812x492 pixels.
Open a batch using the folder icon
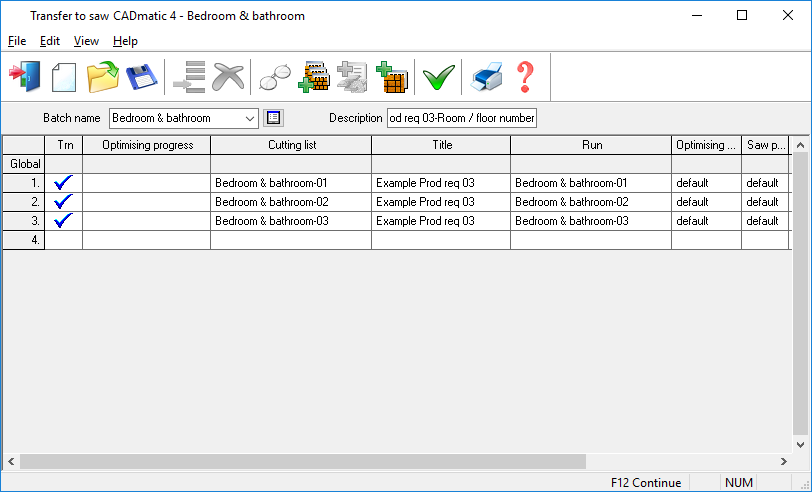tap(102, 77)
